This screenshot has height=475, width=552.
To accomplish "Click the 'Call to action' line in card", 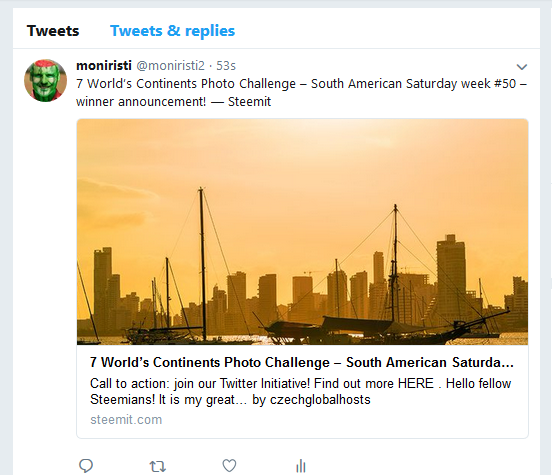I will click(x=300, y=383).
